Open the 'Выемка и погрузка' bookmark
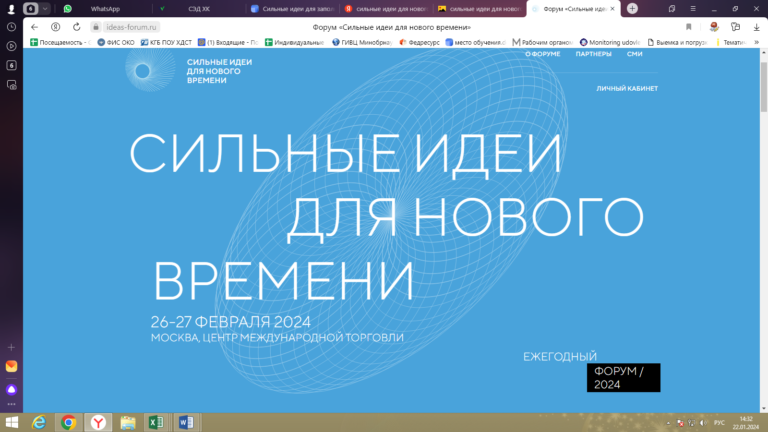Viewport: 768px width, 432px height. click(x=677, y=43)
